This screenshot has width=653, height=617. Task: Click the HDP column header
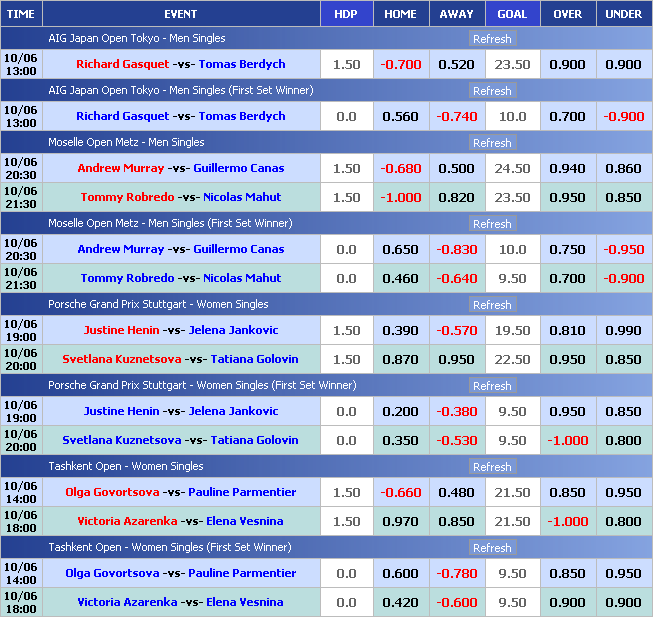coord(346,14)
